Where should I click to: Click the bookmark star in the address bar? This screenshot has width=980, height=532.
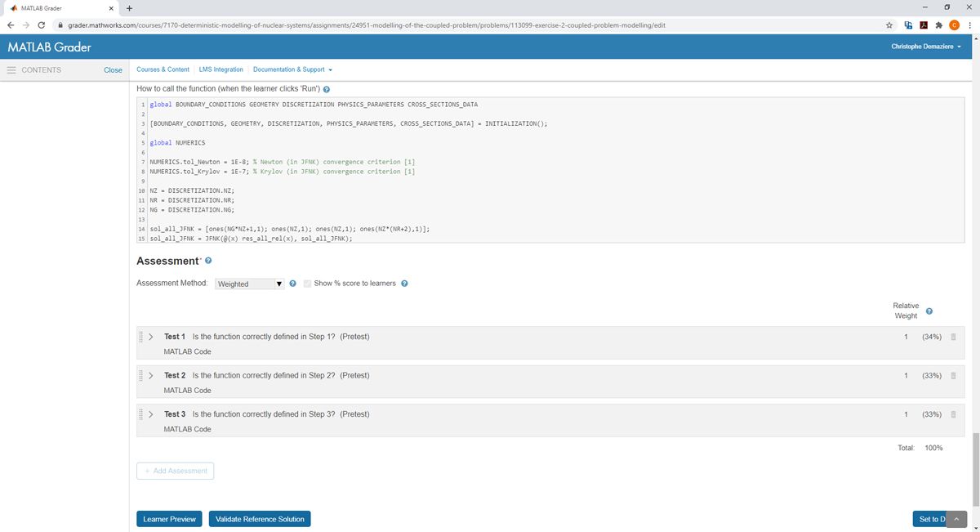point(890,25)
